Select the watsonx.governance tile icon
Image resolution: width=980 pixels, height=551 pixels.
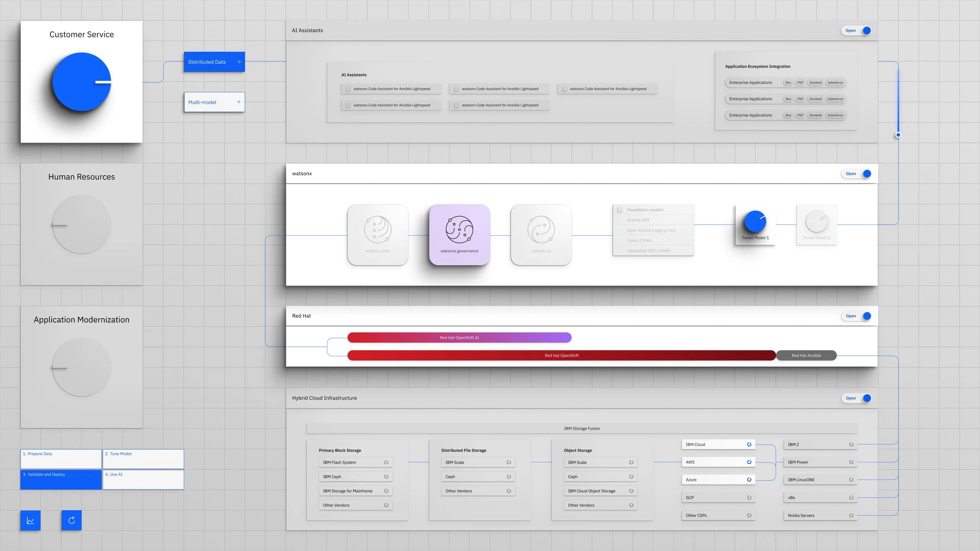click(459, 230)
